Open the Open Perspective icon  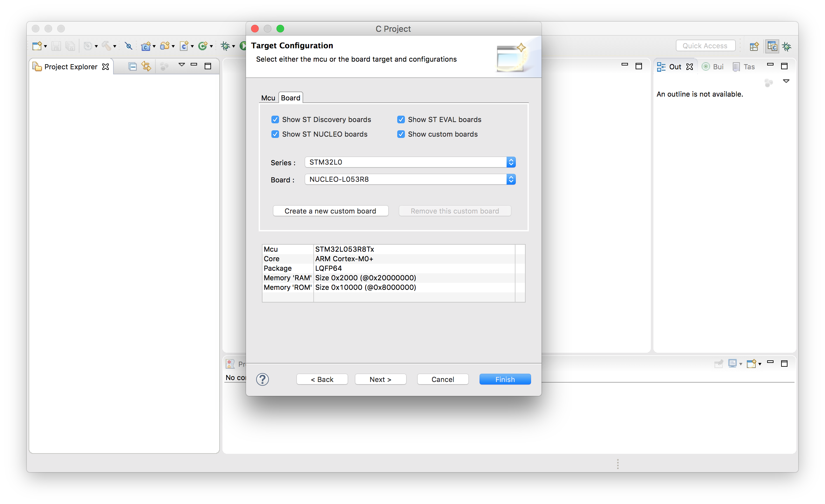pyautogui.click(x=754, y=46)
